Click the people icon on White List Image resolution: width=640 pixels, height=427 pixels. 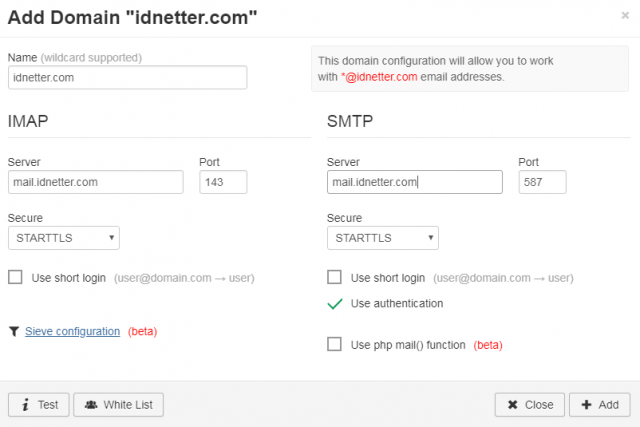[x=91, y=405]
